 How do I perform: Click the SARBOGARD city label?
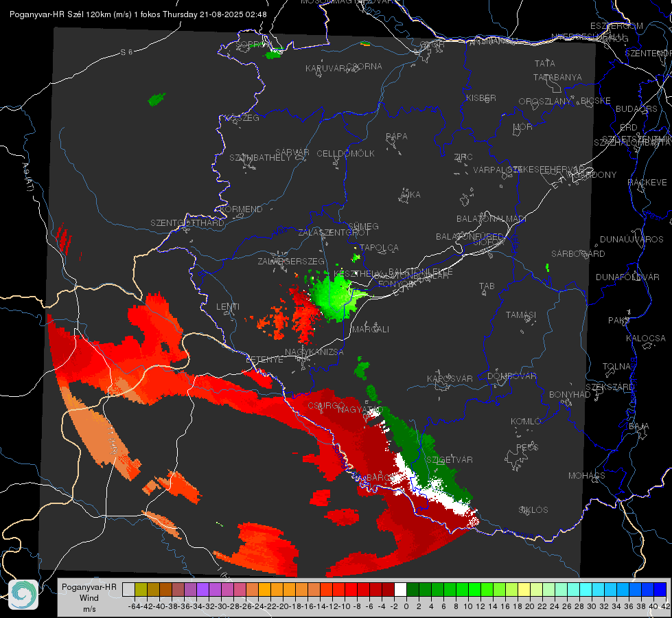coord(578,254)
